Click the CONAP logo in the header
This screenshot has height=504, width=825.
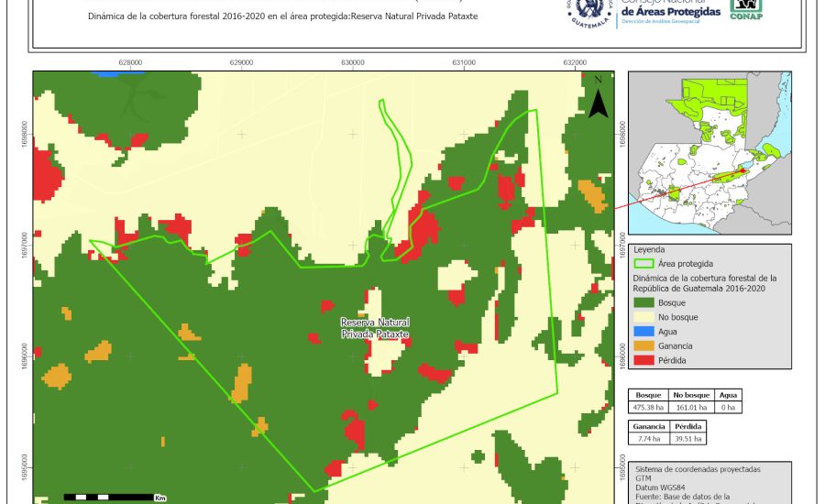click(745, 10)
